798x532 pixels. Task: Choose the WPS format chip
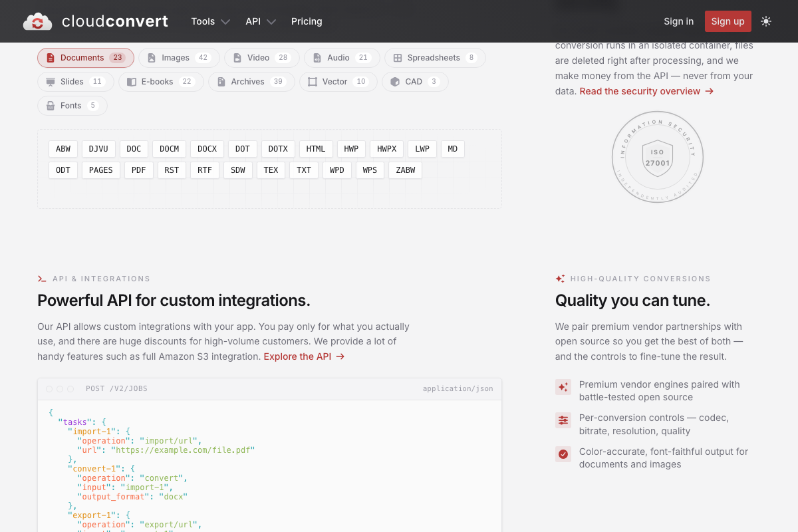(x=370, y=170)
